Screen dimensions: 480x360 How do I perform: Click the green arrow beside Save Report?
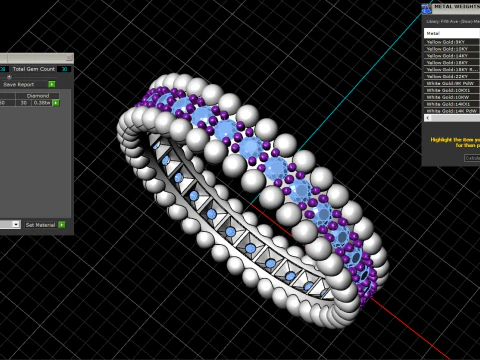(52, 84)
